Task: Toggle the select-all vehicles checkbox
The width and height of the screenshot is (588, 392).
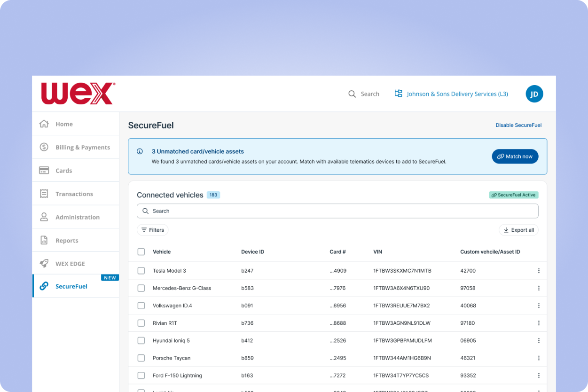Action: tap(141, 252)
